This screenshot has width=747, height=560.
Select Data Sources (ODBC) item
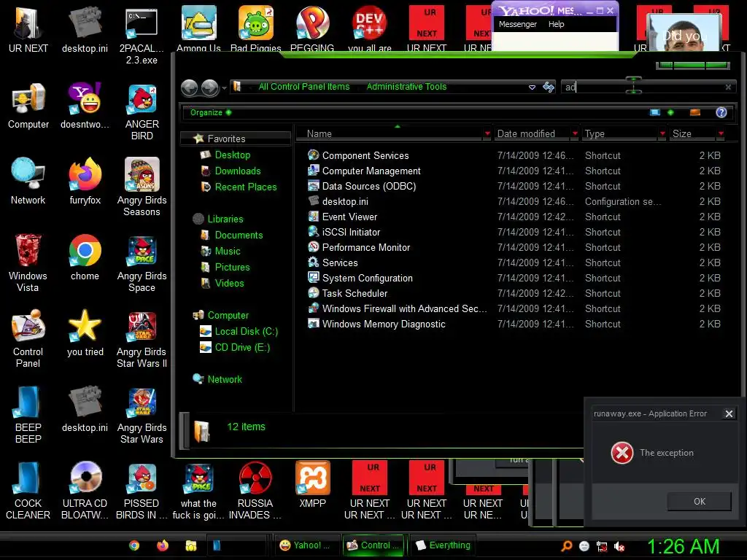click(x=368, y=186)
